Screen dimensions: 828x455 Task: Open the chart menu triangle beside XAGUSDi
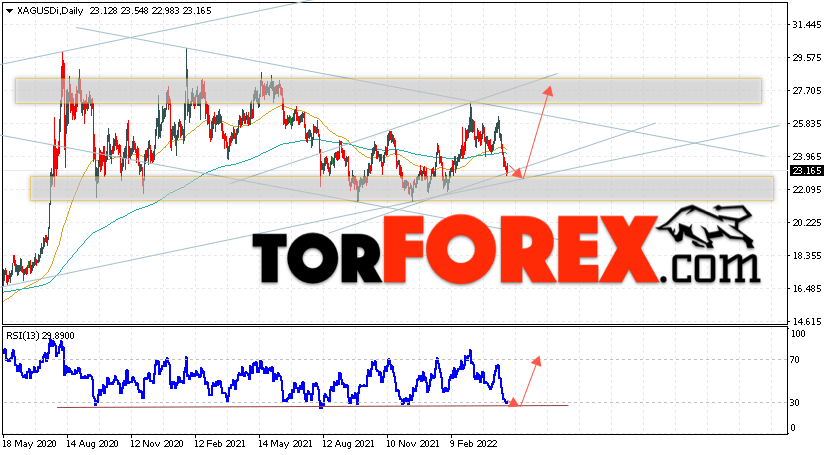[9, 11]
